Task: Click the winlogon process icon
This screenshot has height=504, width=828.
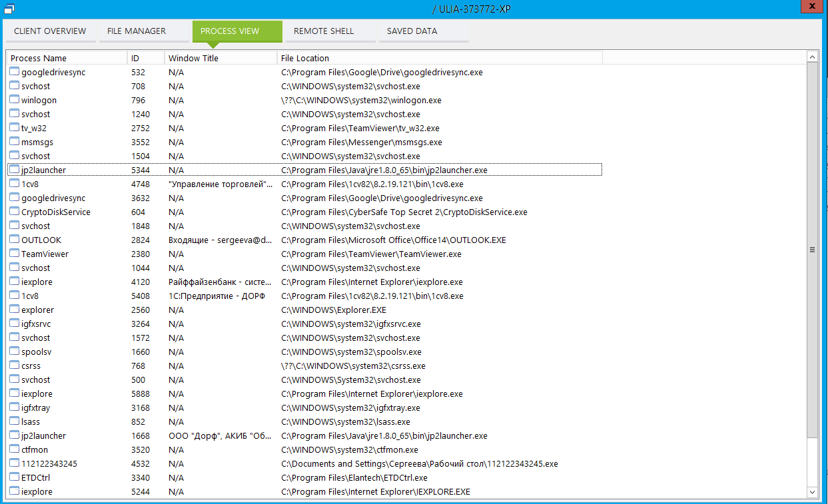Action: click(15, 100)
